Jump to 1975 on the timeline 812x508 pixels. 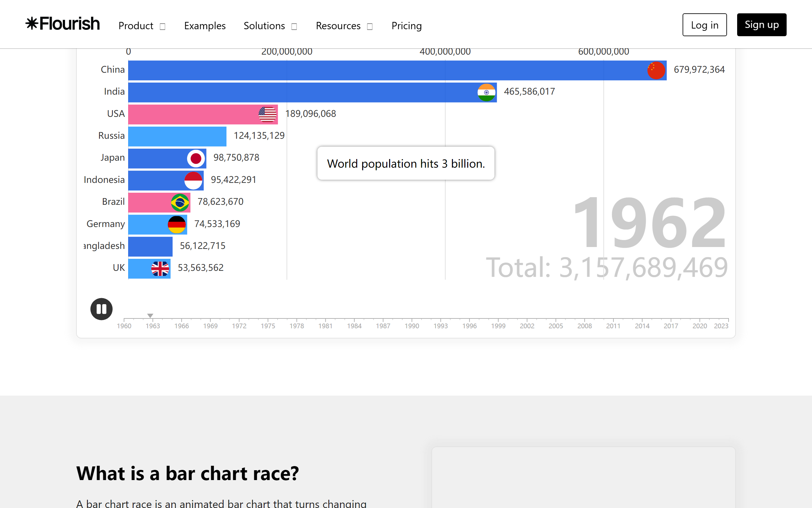[268, 326]
